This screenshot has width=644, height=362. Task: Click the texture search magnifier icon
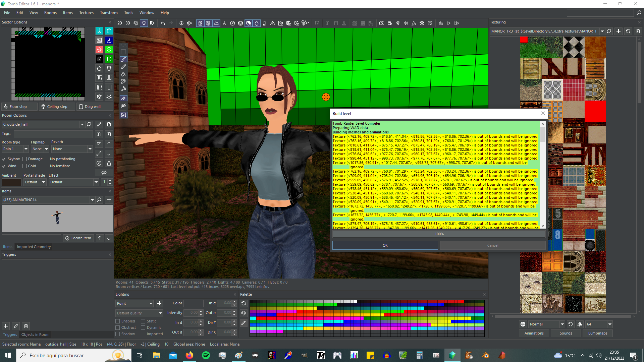coord(609,31)
